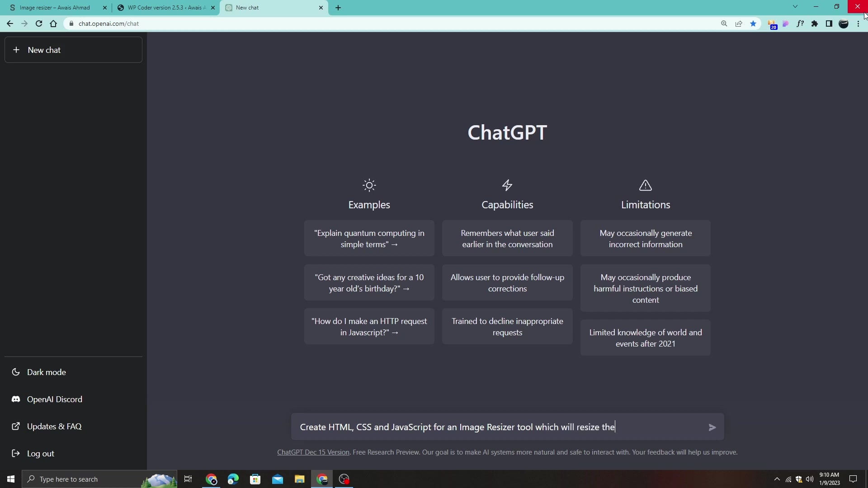Open the notifications center icon
This screenshot has height=488, width=868.
(853, 479)
